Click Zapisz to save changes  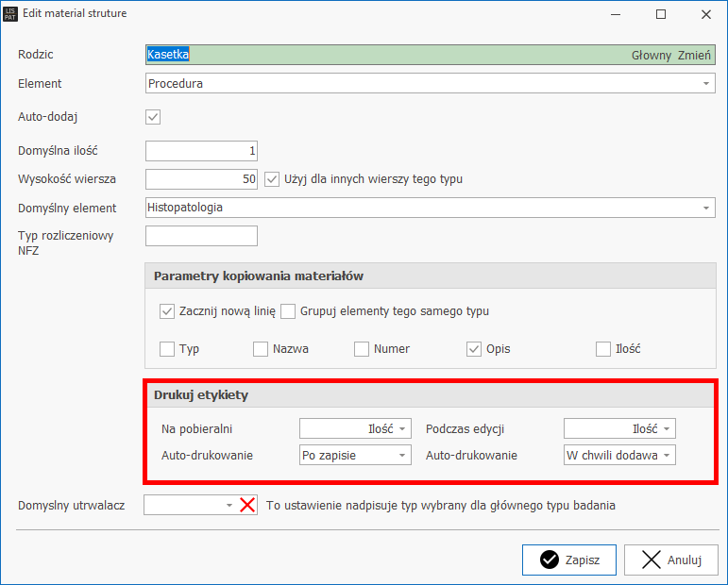pyautogui.click(x=568, y=560)
